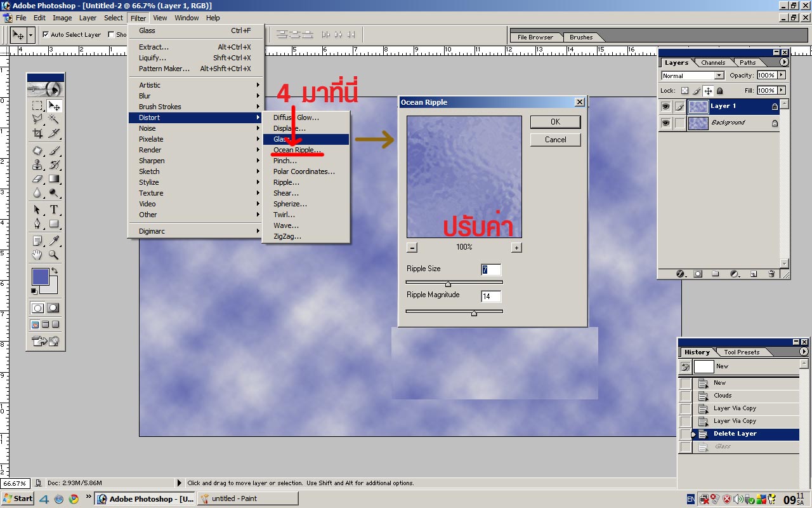Open the tool preset picker arrow
Image resolution: width=812 pixels, height=508 pixels.
coord(30,34)
